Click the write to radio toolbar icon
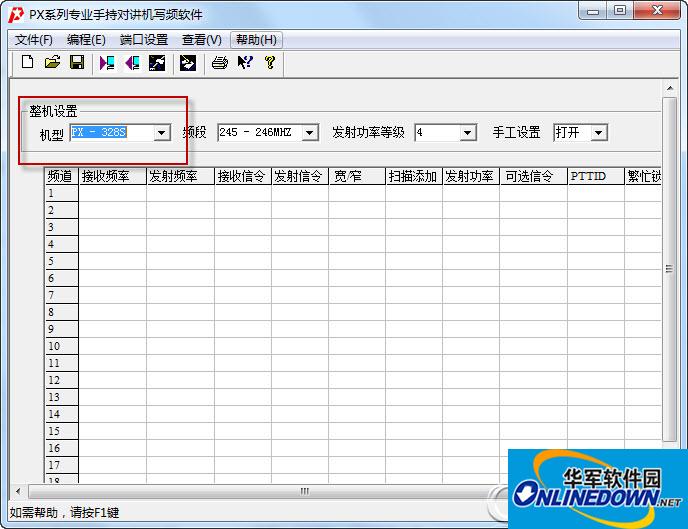 click(x=132, y=63)
